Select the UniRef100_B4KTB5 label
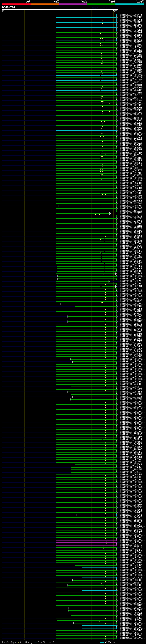 click(131, 311)
